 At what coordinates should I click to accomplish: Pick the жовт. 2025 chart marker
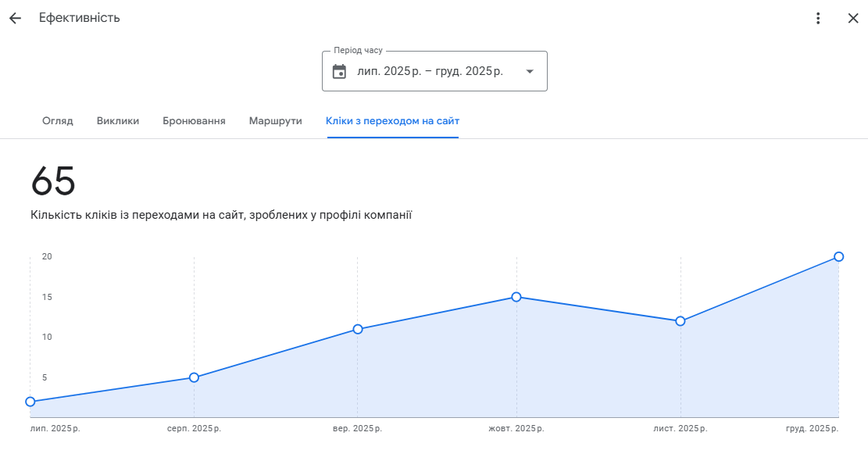pyautogui.click(x=516, y=297)
